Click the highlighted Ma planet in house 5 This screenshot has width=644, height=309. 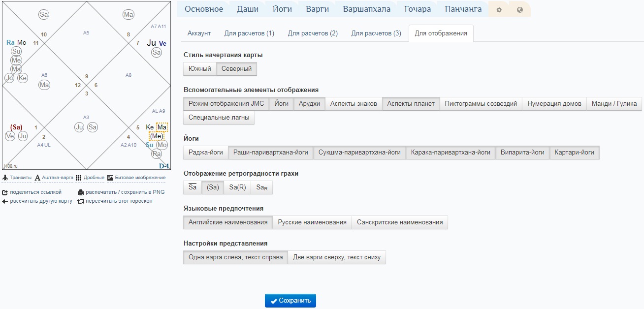coord(162,127)
